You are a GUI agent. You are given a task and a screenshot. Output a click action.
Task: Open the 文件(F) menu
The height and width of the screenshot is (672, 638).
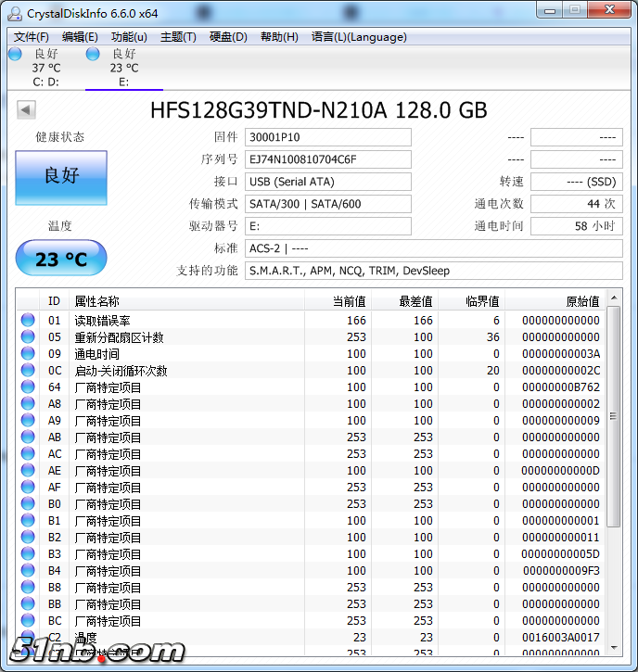click(32, 37)
